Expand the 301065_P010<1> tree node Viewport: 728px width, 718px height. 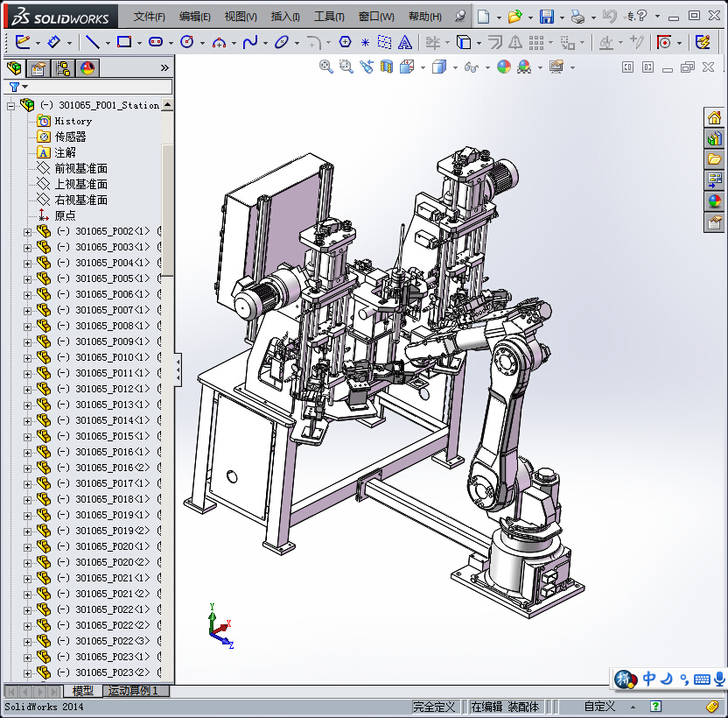pos(27,358)
